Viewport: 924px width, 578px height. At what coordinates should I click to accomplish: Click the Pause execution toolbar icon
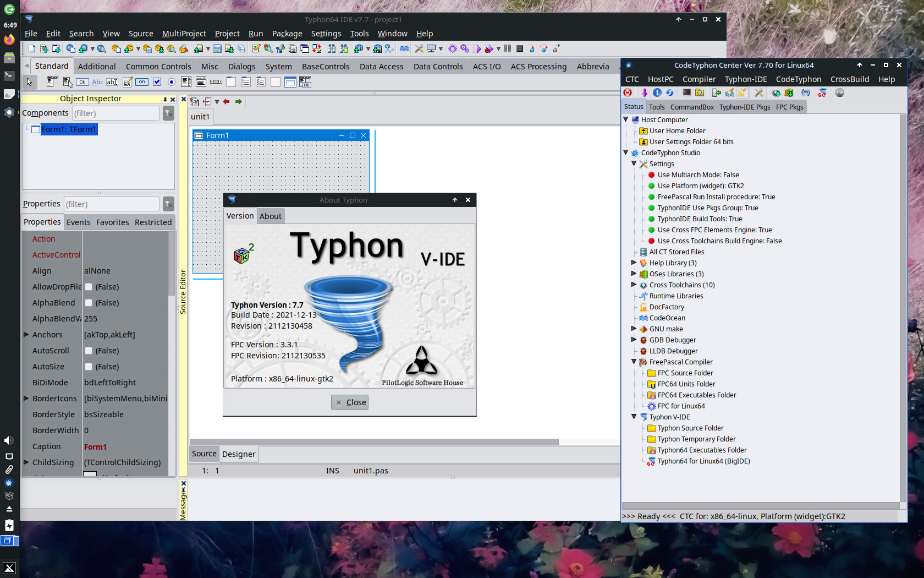click(508, 48)
